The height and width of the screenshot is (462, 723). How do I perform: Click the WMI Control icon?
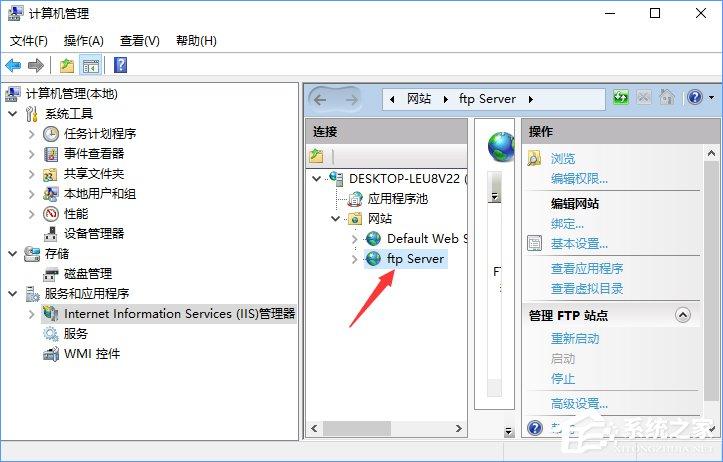click(x=51, y=354)
